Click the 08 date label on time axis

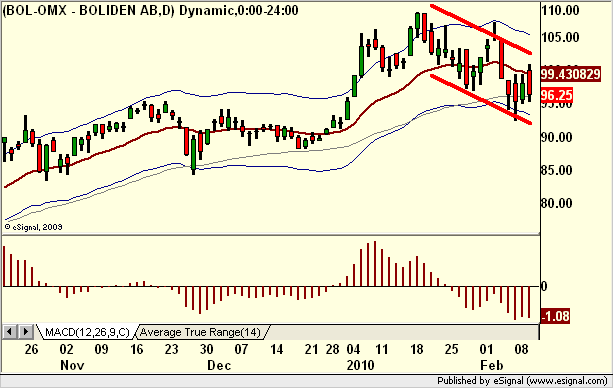click(x=522, y=349)
